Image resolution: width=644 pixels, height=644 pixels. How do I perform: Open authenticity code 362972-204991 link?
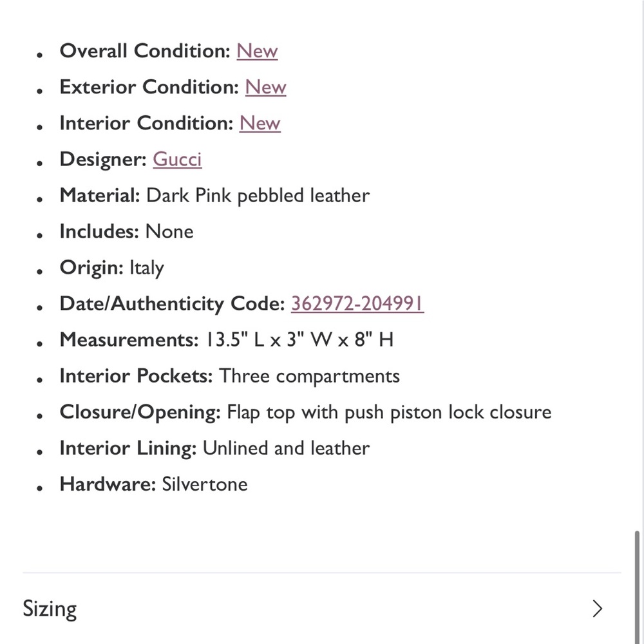point(357,304)
